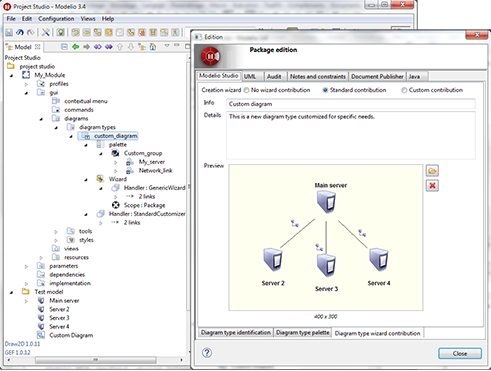Switch to the Audit tab
Viewport: 491px width, 371px height.
click(x=274, y=76)
